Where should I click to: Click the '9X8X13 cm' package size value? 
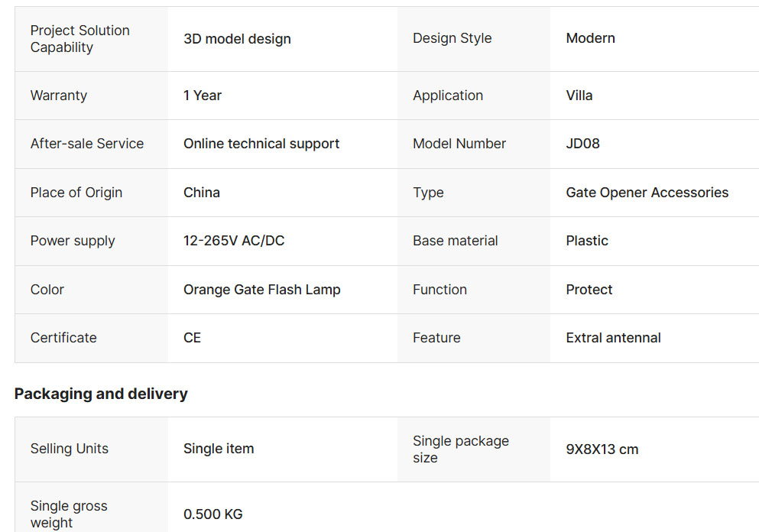point(602,449)
